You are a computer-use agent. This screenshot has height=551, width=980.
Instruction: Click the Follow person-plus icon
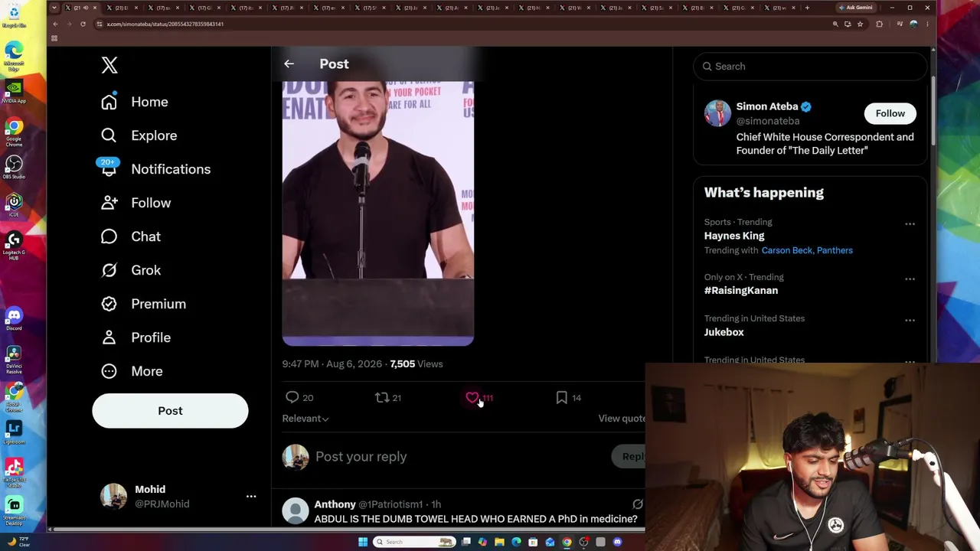click(x=109, y=203)
